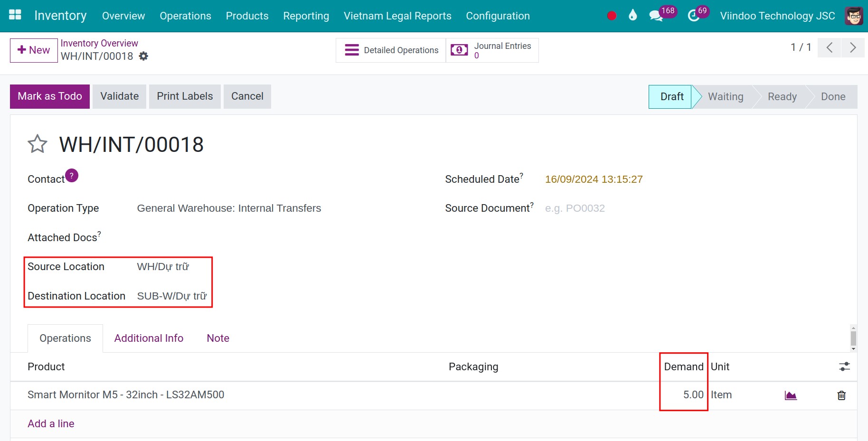Open Configuration menu
Screen dimensions: 868x441
click(x=498, y=16)
